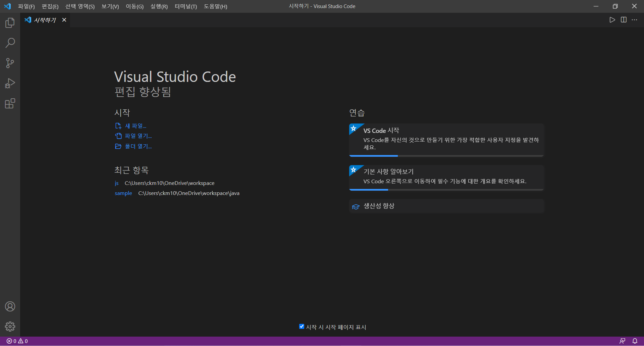Click the graduation cap icon on 생산성 향상
Screen dimensions: 644x346
coord(356,207)
